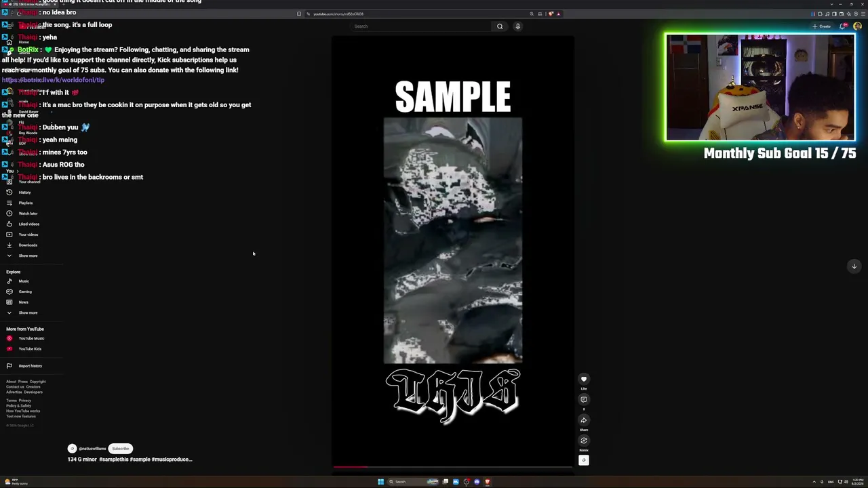Open the Copyright footer link
This screenshot has height=488, width=868.
coord(37,382)
